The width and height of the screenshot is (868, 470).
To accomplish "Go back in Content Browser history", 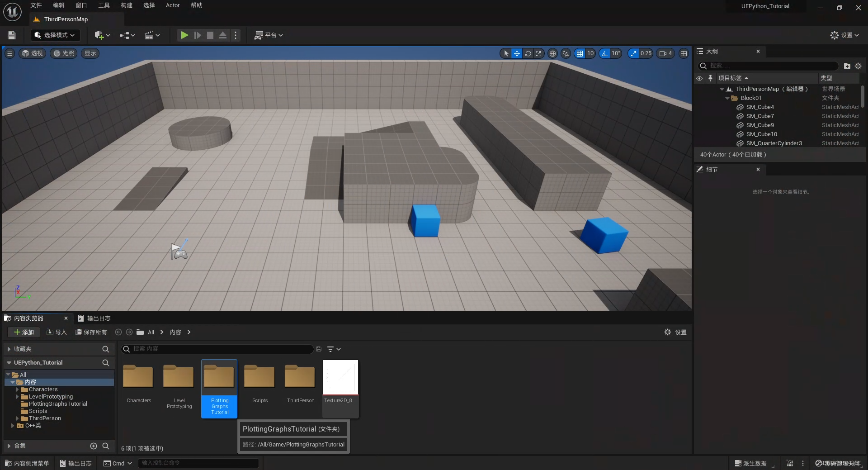I will click(x=118, y=332).
